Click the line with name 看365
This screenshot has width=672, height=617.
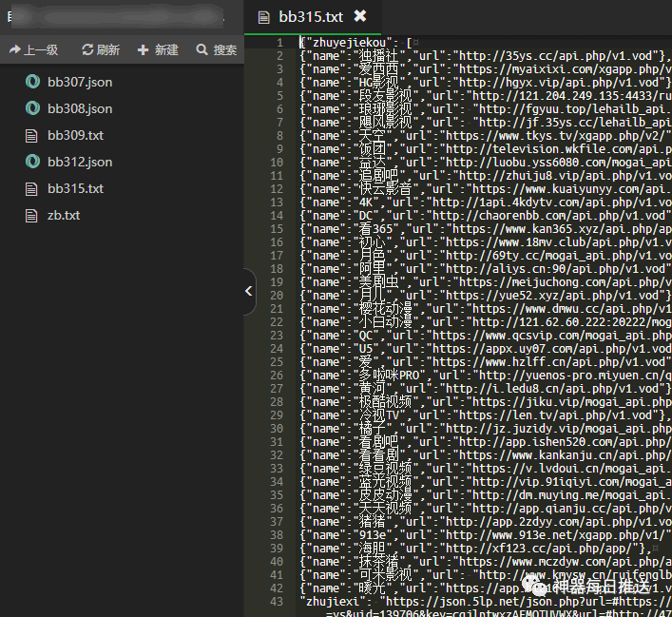tap(485, 228)
